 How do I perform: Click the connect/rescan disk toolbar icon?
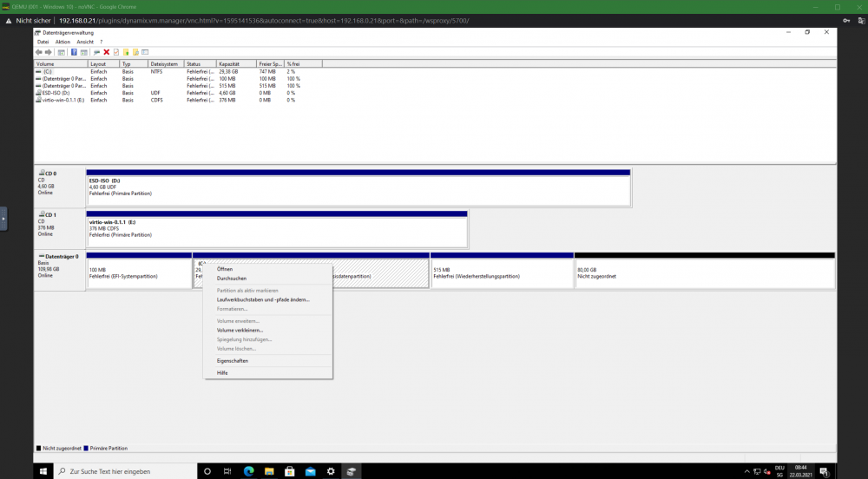(x=96, y=52)
